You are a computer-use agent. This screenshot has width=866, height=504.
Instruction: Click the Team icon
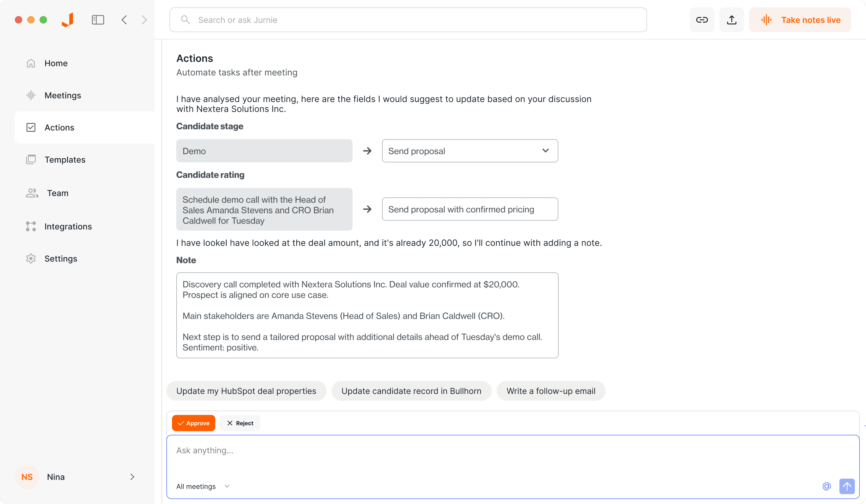pos(31,193)
